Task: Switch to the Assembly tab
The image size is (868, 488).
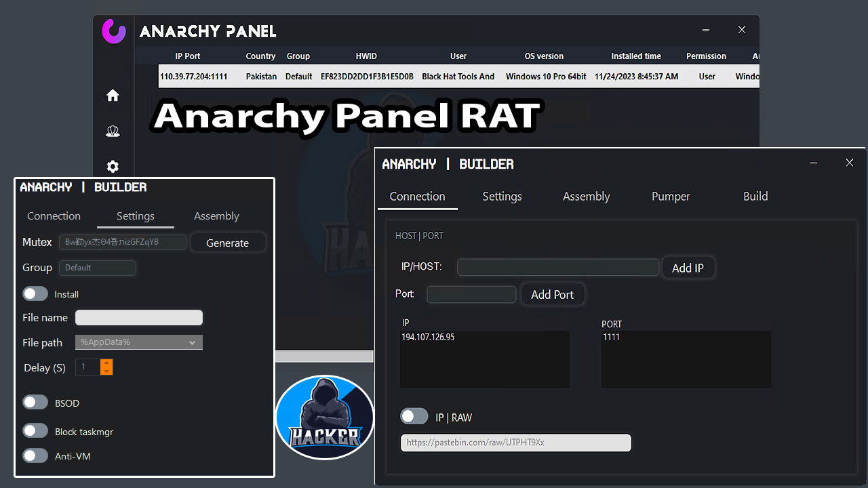Action: pyautogui.click(x=216, y=216)
